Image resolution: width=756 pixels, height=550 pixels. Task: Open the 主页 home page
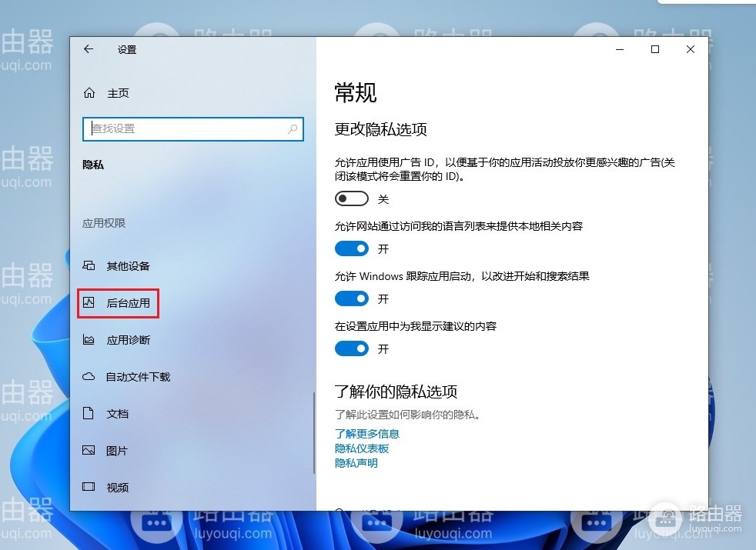tap(118, 93)
